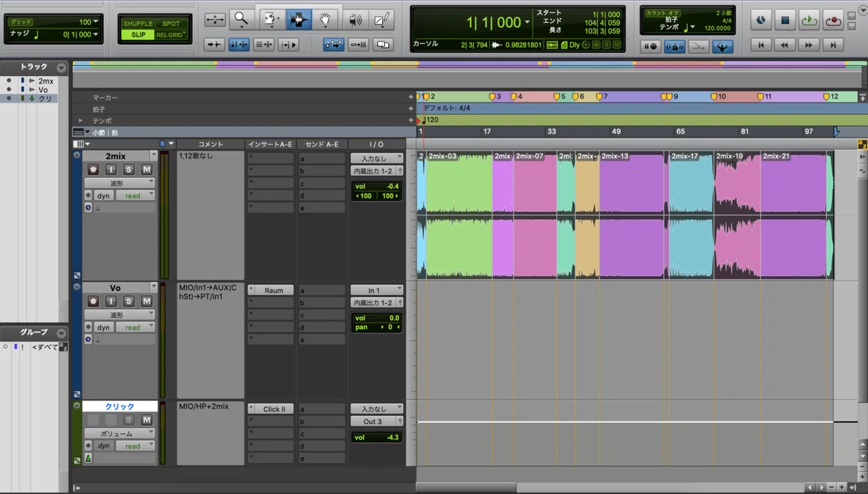Screen dimensions: 868x494
Task: Click the online transport button
Action: pos(761,20)
